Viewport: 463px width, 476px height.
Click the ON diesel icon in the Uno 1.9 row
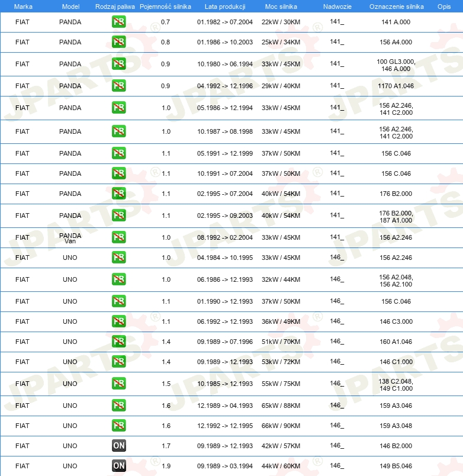pos(118,466)
